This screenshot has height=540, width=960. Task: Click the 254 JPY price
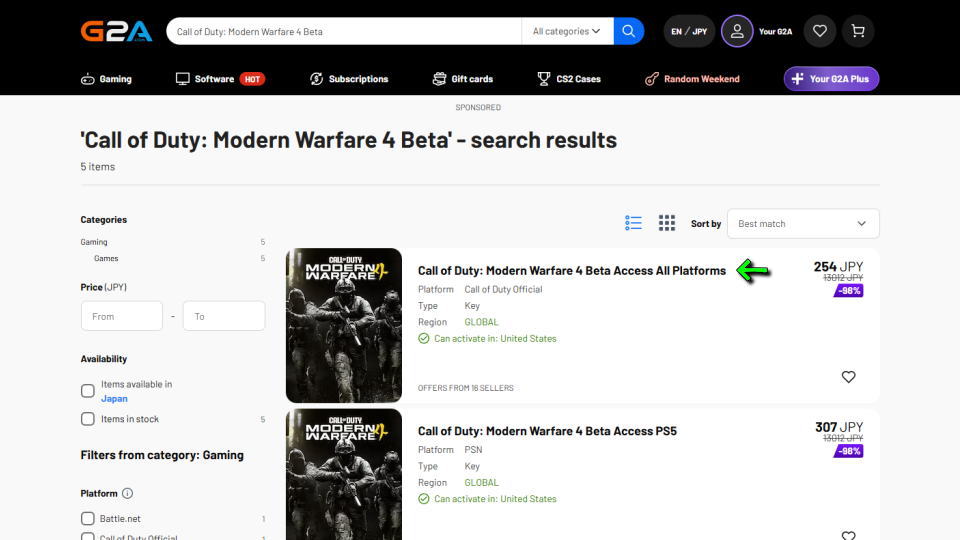coord(838,266)
